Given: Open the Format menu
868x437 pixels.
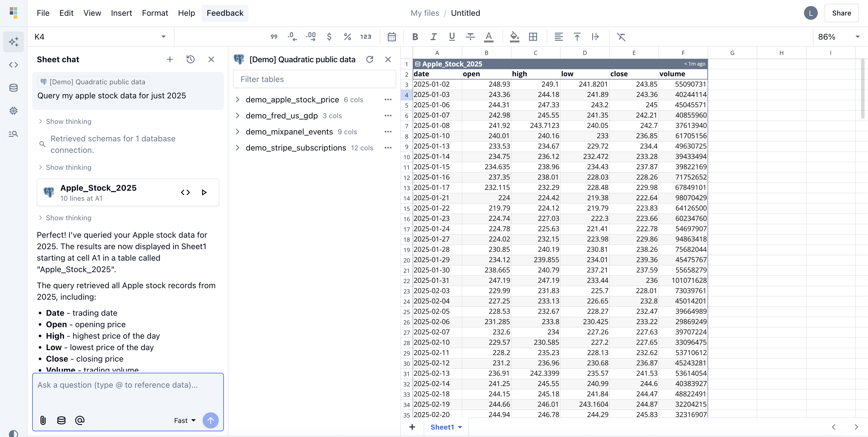Looking at the screenshot, I should click(155, 13).
